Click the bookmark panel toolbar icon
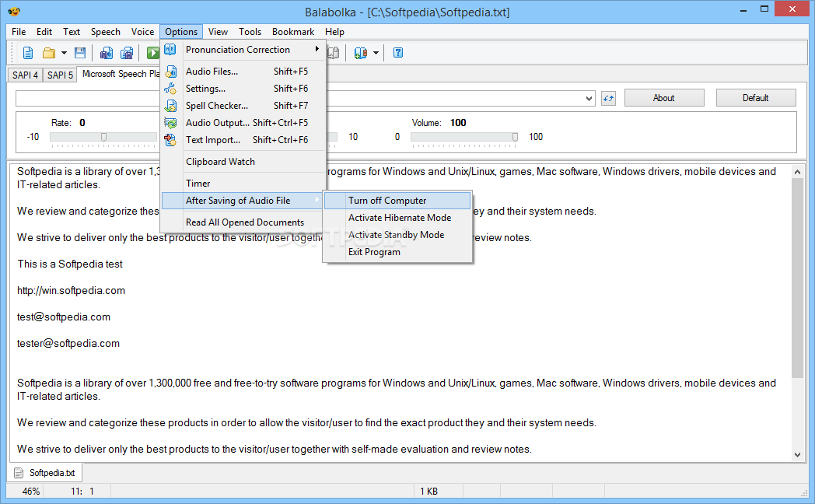This screenshot has height=504, width=815. pyautogui.click(x=361, y=52)
